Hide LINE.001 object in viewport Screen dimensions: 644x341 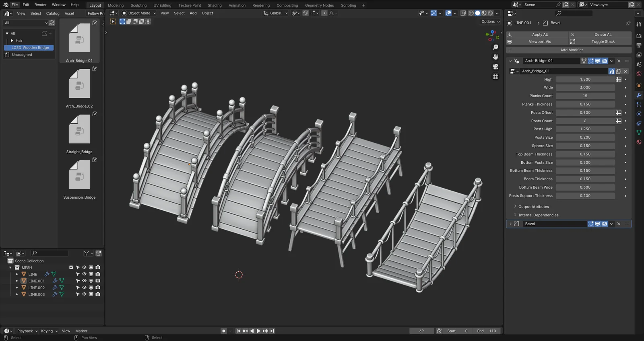click(84, 281)
